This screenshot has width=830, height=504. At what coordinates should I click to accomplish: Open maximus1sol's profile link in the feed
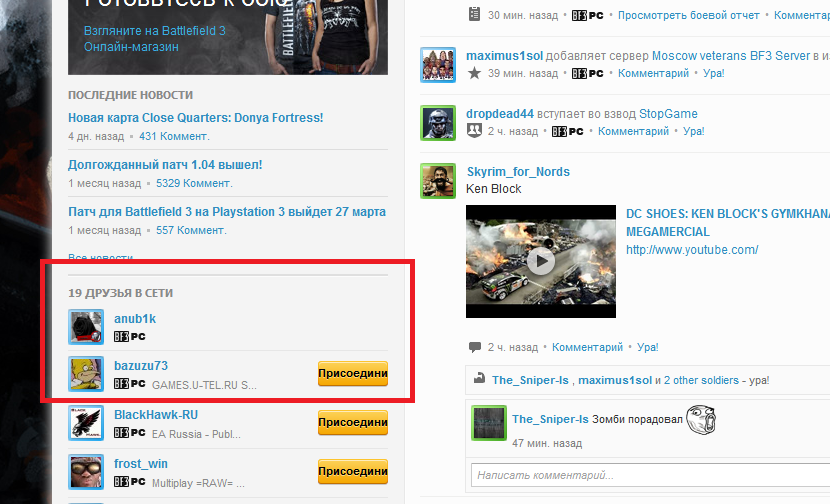(504, 56)
